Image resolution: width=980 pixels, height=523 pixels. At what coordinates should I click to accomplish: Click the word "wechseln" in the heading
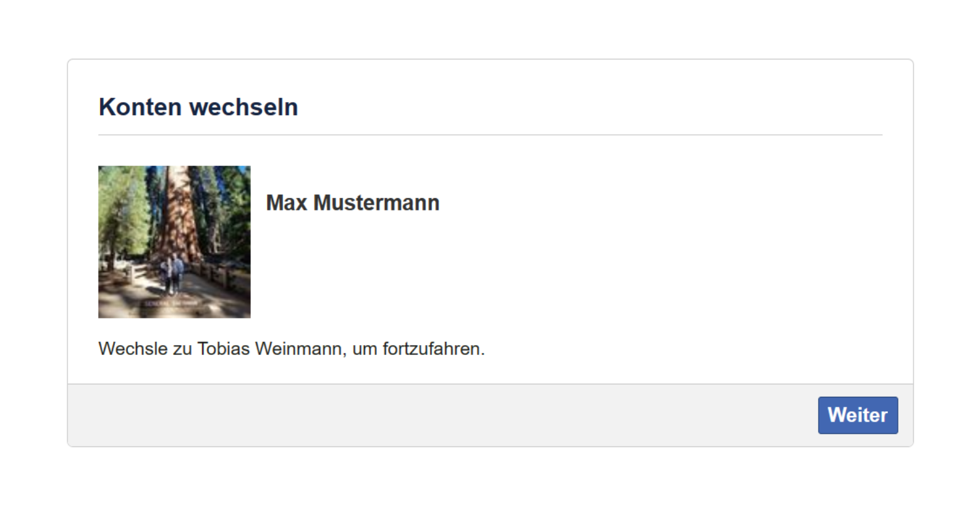(x=244, y=107)
